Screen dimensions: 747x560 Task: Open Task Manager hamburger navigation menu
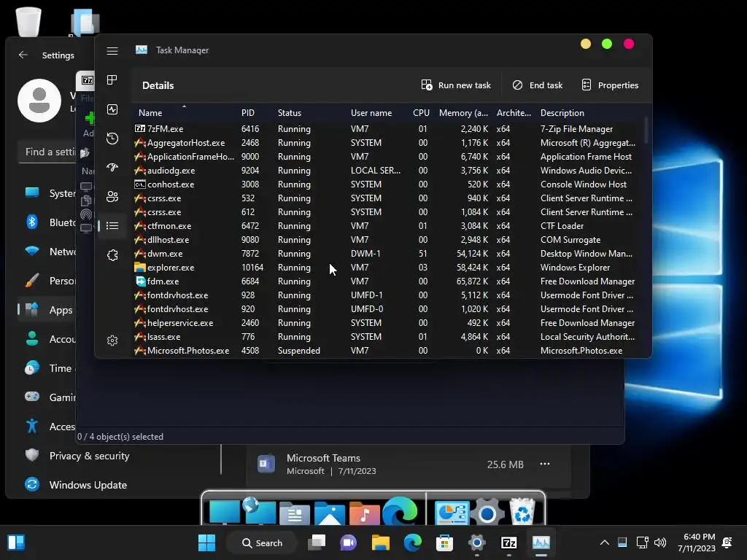pos(112,51)
